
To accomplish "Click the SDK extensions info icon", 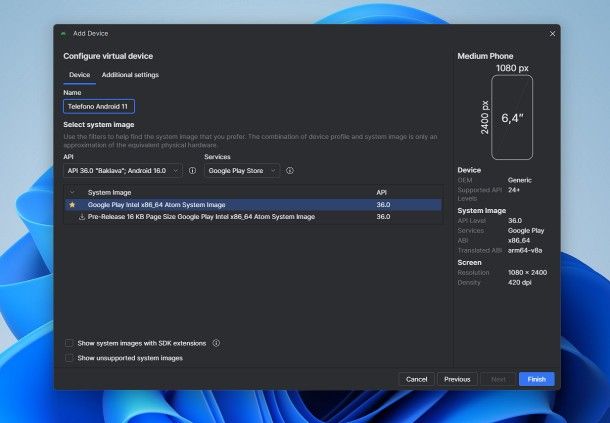I will coord(216,343).
